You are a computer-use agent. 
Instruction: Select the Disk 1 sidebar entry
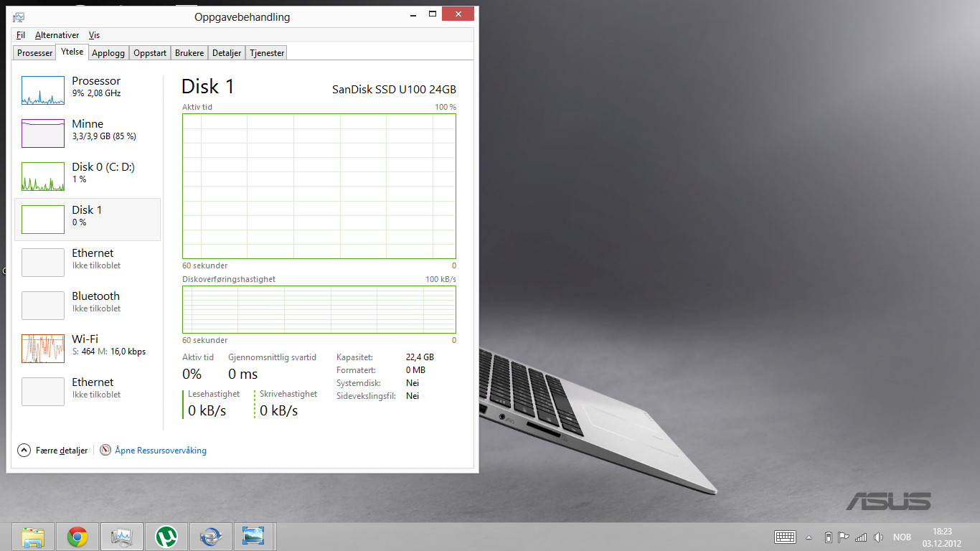pyautogui.click(x=88, y=220)
